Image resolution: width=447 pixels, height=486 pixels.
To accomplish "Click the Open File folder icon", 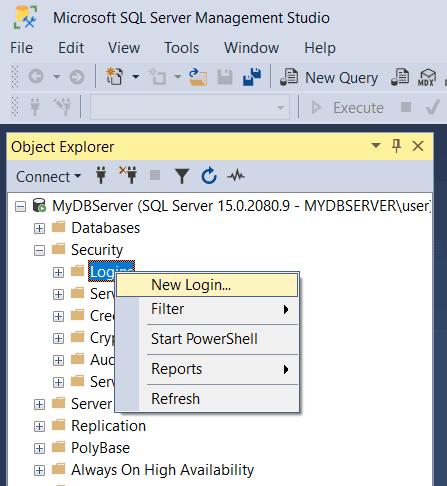I will [x=198, y=77].
